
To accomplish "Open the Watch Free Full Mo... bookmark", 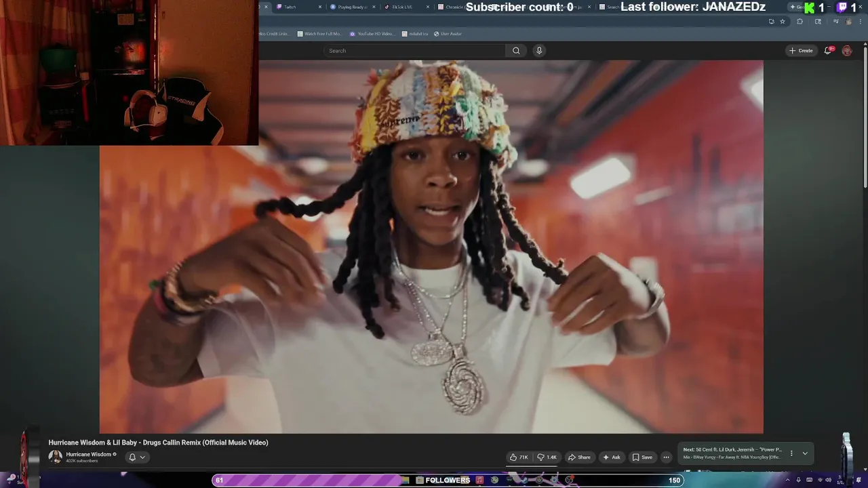I will (319, 33).
